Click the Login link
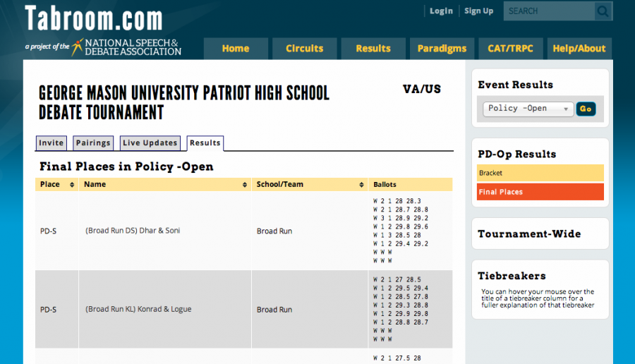This screenshot has height=364, width=635. point(441,11)
